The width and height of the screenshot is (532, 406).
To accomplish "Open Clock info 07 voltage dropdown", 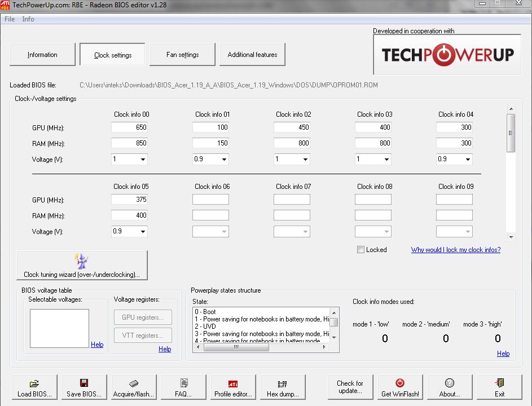I will (x=305, y=232).
